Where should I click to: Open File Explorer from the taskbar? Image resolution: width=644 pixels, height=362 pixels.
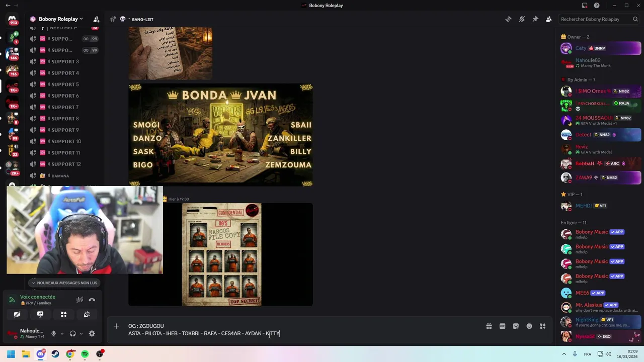point(26,354)
